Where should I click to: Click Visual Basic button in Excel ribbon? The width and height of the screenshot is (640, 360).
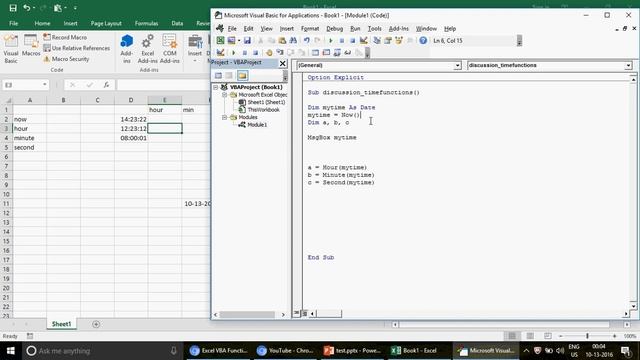pyautogui.click(x=11, y=49)
